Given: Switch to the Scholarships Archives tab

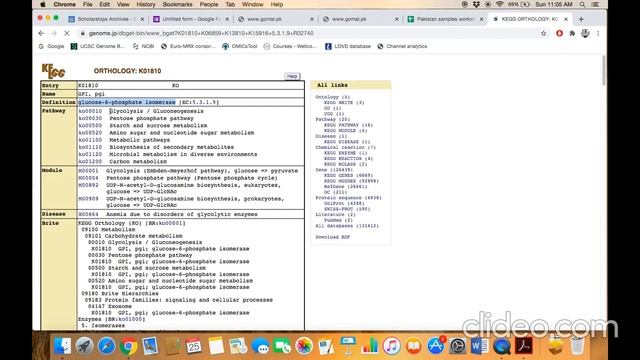Looking at the screenshot, I should [x=105, y=19].
